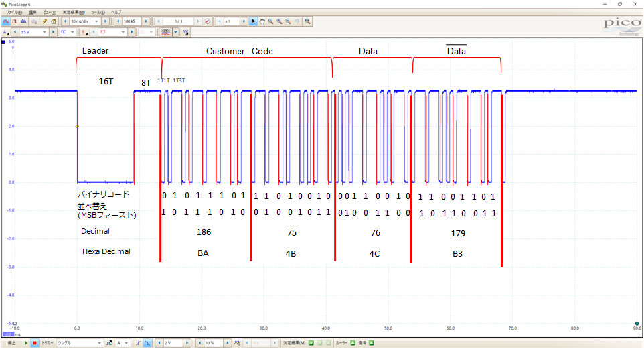Open the ツール menu
This screenshot has height=349, width=644.
(x=98, y=12)
